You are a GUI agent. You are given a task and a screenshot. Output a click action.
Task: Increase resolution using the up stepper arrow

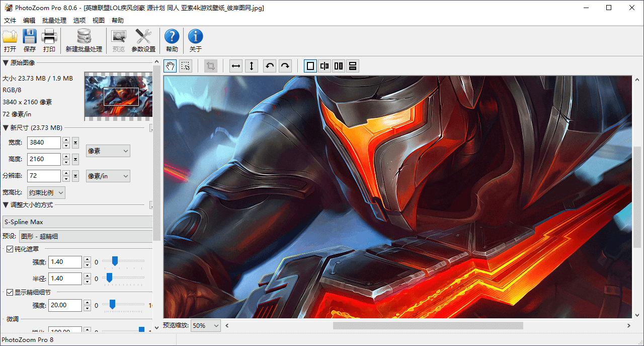click(66, 173)
